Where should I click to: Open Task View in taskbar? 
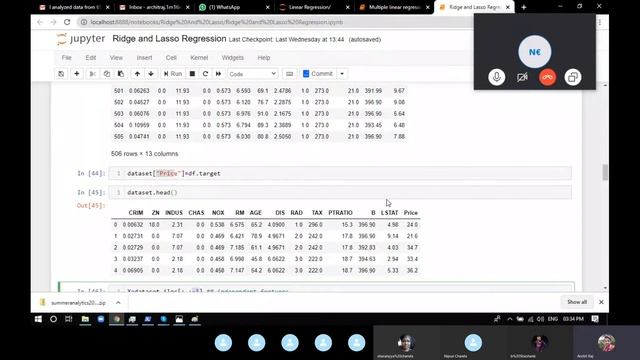coord(69,319)
